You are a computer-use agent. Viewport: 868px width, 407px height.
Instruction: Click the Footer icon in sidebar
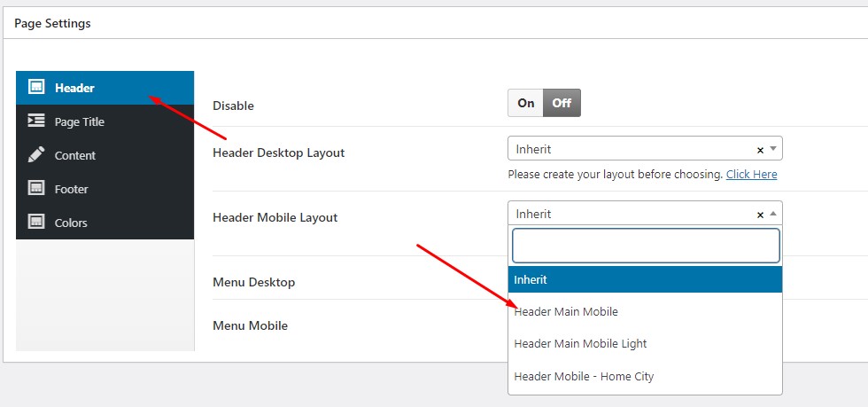(36, 189)
